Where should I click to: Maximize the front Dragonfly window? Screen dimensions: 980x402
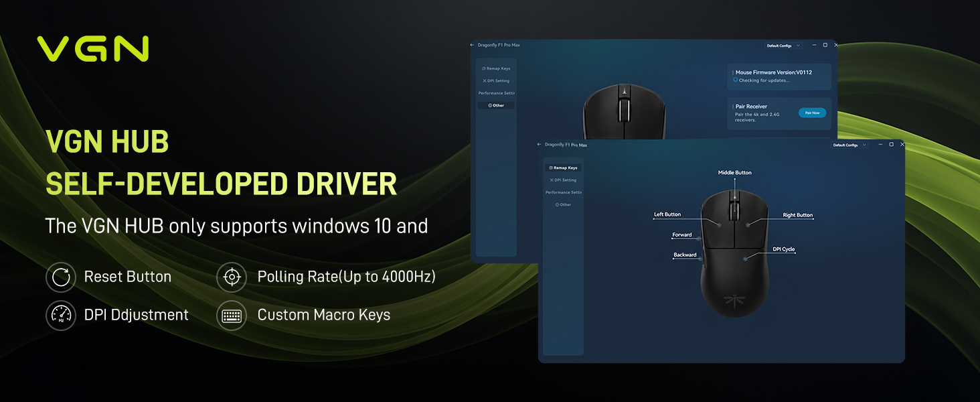[x=892, y=145]
